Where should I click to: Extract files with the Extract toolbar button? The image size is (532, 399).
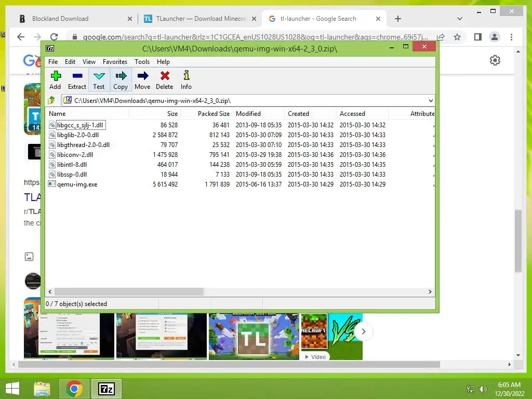[x=77, y=80]
